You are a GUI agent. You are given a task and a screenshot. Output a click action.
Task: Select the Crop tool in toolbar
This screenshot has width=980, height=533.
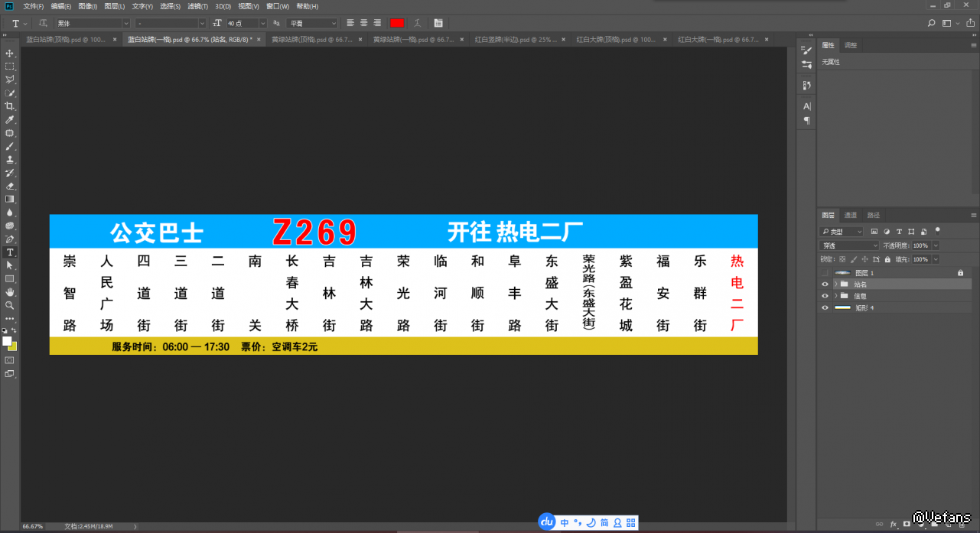tap(10, 106)
